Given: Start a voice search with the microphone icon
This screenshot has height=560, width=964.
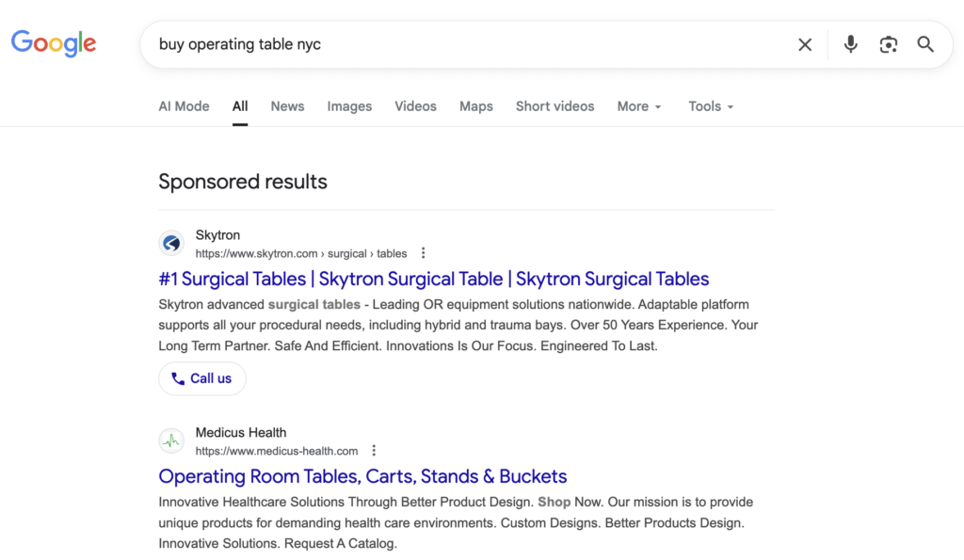Looking at the screenshot, I should pyautogui.click(x=850, y=44).
